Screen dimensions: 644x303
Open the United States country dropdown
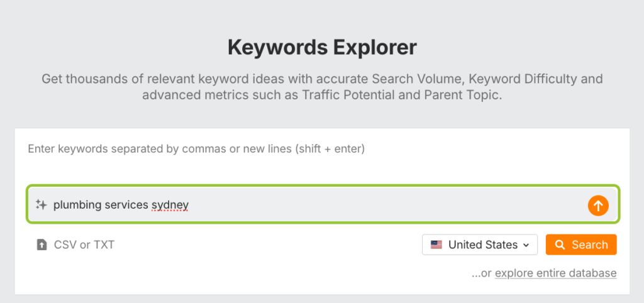479,245
